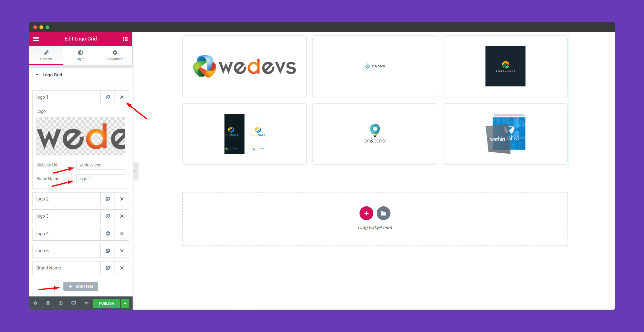Click the duplicate icon for logo 1

coord(107,97)
